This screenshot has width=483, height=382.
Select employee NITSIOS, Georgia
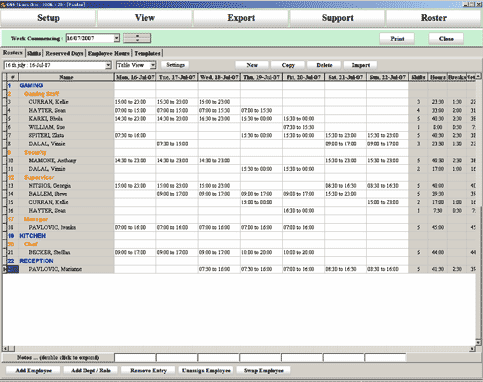click(50, 186)
